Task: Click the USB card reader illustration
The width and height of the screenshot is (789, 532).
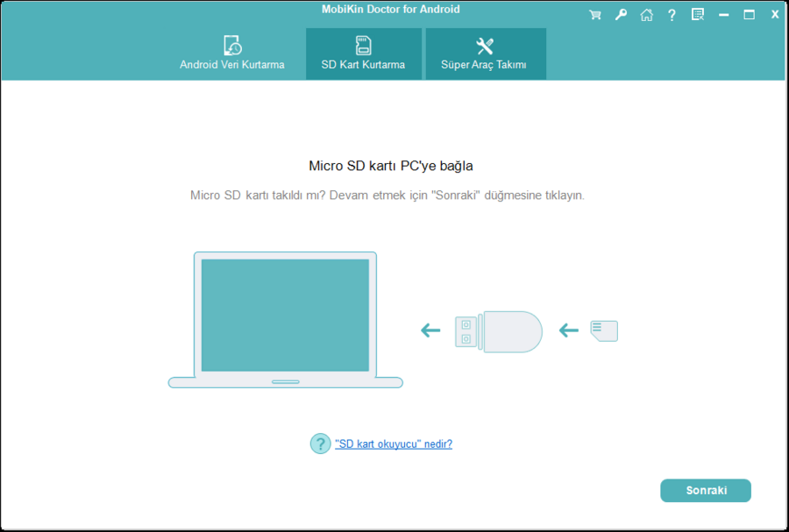Action: (498, 330)
